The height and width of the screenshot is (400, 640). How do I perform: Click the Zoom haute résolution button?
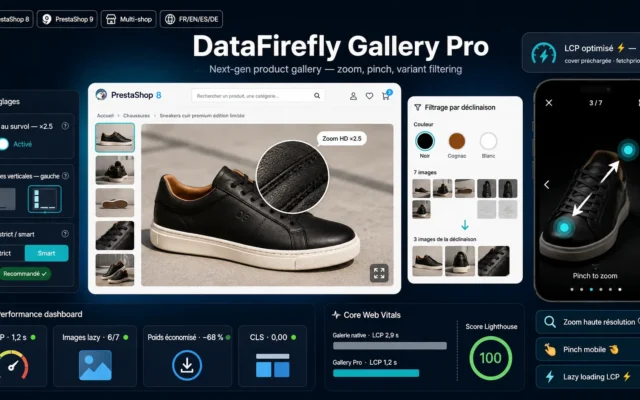click(x=588, y=322)
